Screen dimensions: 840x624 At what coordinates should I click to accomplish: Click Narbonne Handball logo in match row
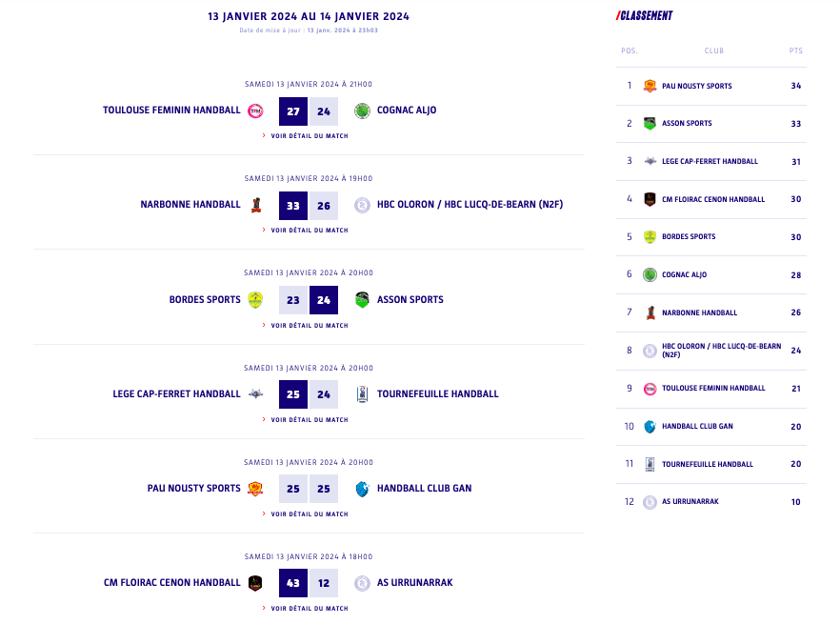click(255, 205)
